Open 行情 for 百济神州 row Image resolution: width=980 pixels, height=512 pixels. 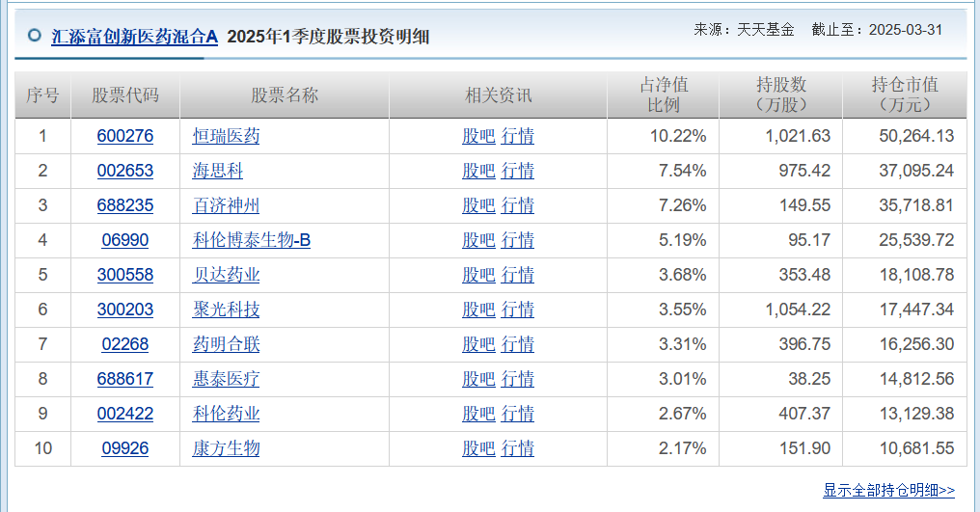(518, 205)
